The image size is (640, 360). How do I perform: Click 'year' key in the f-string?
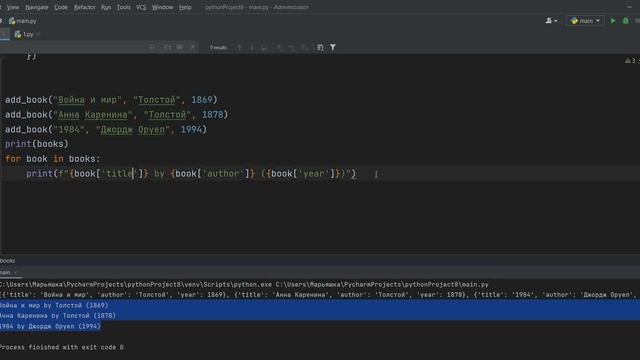click(313, 174)
